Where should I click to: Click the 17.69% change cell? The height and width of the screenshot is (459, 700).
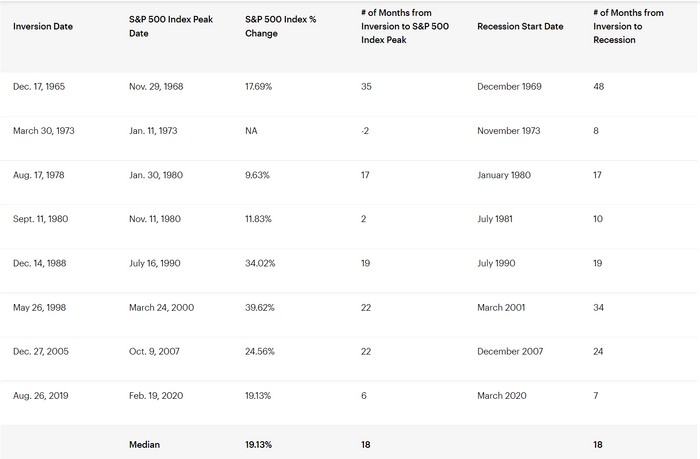coord(258,87)
